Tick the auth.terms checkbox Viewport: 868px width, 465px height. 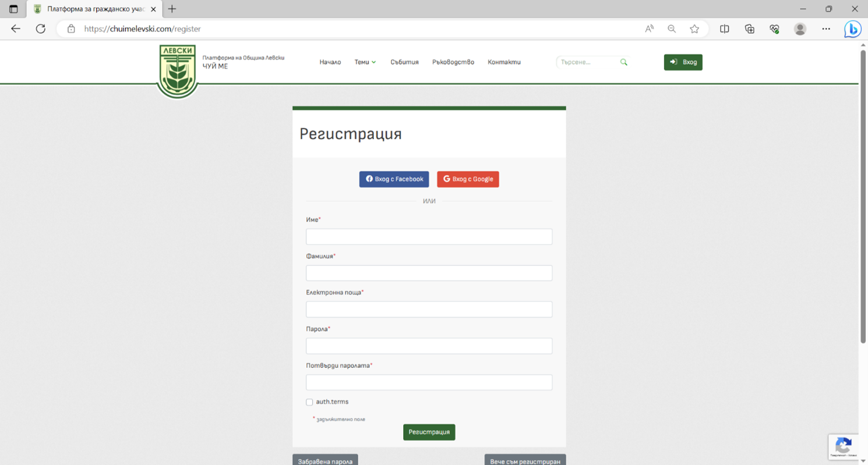pos(309,402)
